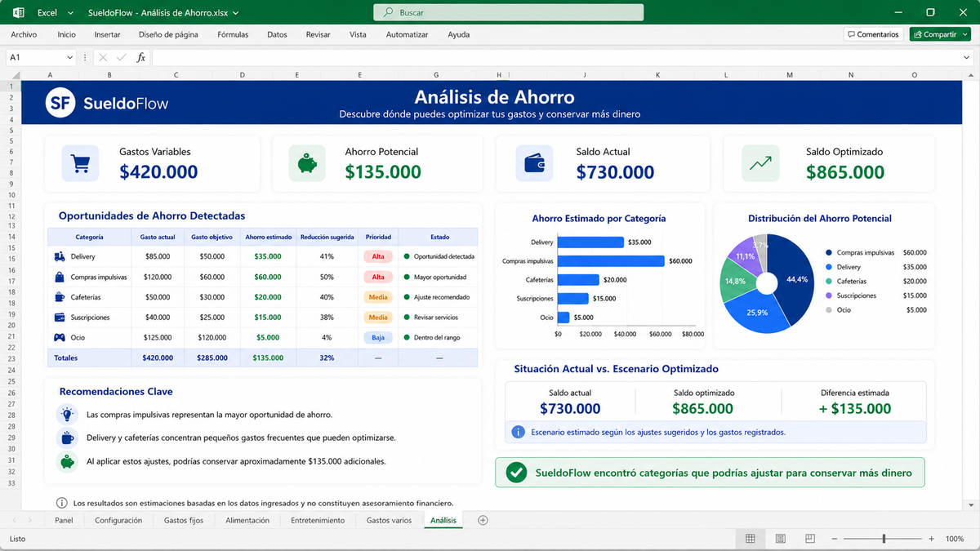The width and height of the screenshot is (980, 551).
Task: Click the trend arrow icon for Saldo Optimizado
Action: [x=760, y=163]
